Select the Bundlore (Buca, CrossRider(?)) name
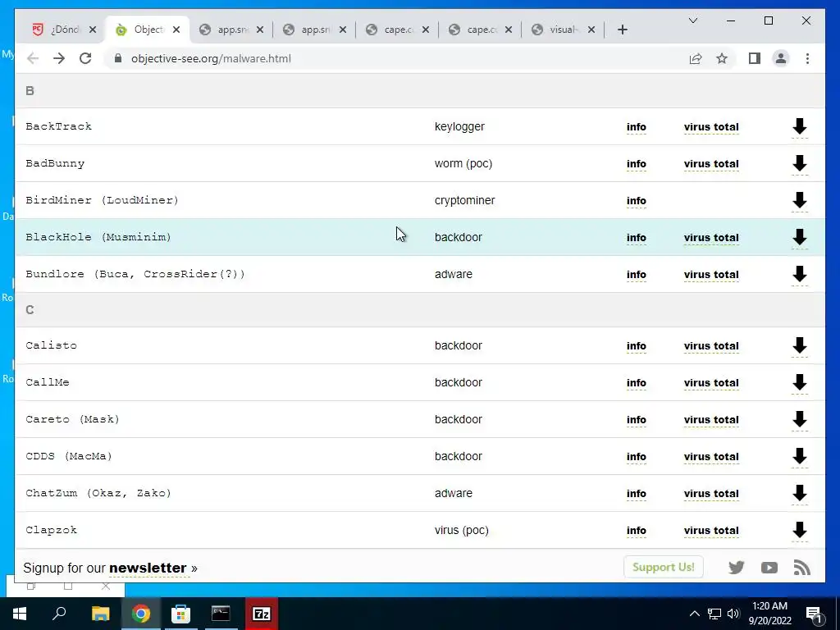Screen dimensions: 840x630 point(135,274)
